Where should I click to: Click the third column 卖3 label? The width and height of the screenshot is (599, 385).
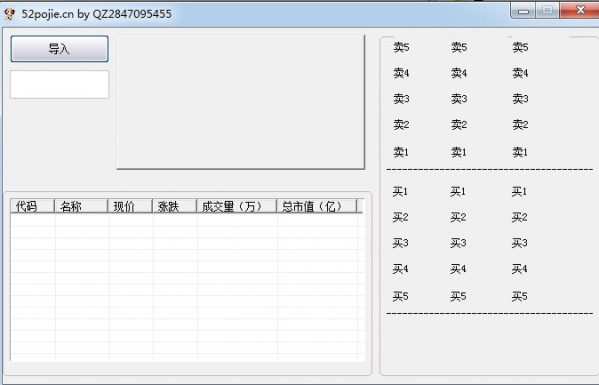point(520,99)
